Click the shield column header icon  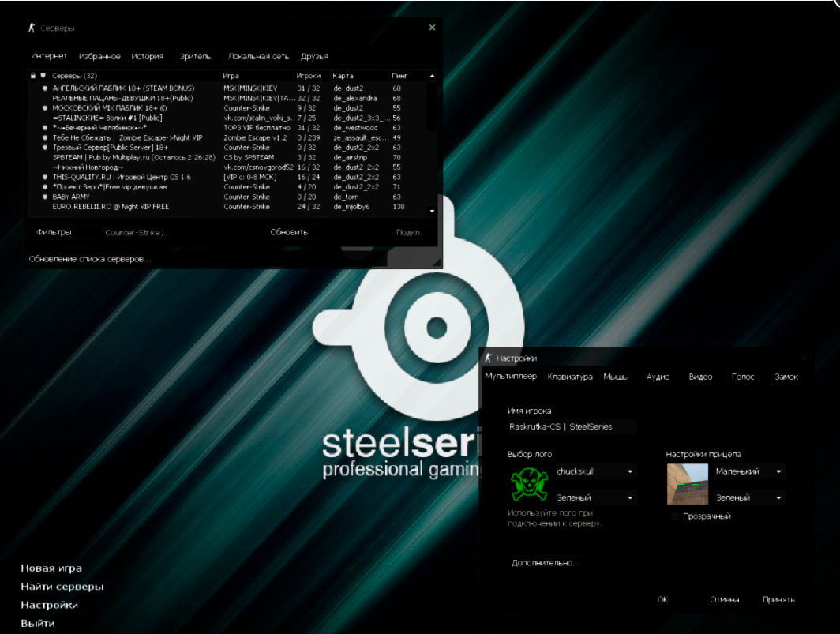(43, 76)
